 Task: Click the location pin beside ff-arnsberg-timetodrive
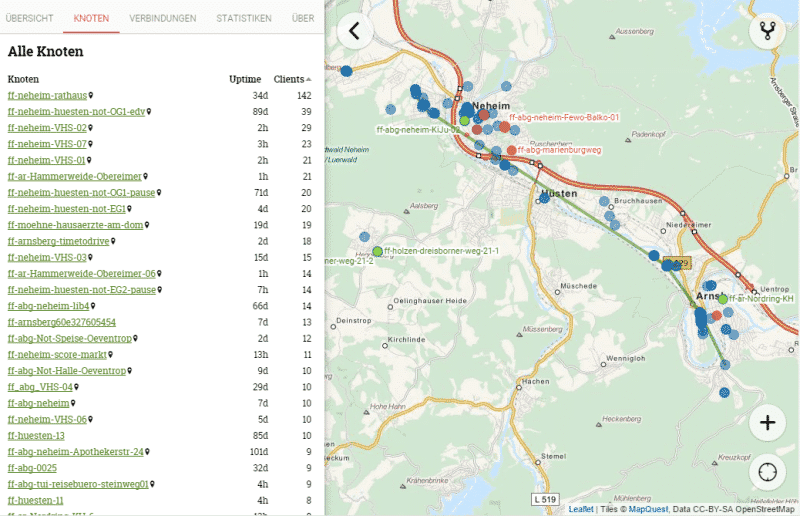[x=113, y=241]
